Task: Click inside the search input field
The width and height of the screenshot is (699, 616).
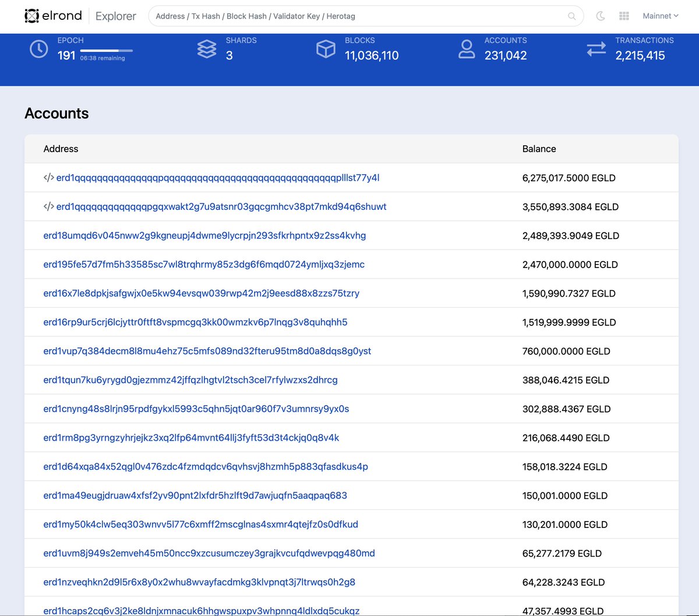Action: tap(349, 16)
